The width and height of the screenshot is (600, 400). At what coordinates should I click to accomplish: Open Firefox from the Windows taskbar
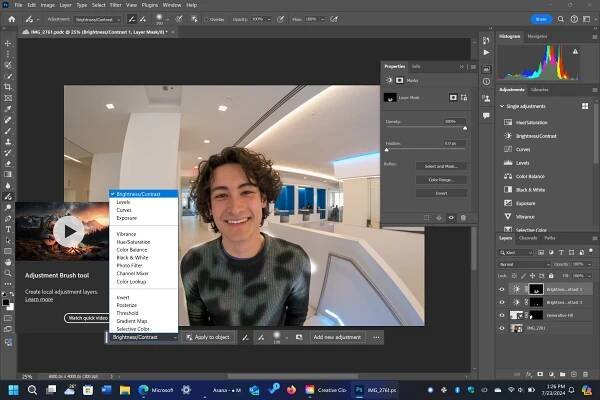tap(291, 388)
